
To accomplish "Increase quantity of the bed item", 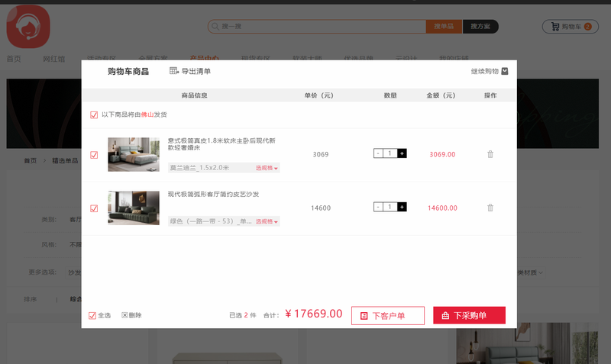I will click(x=402, y=153).
